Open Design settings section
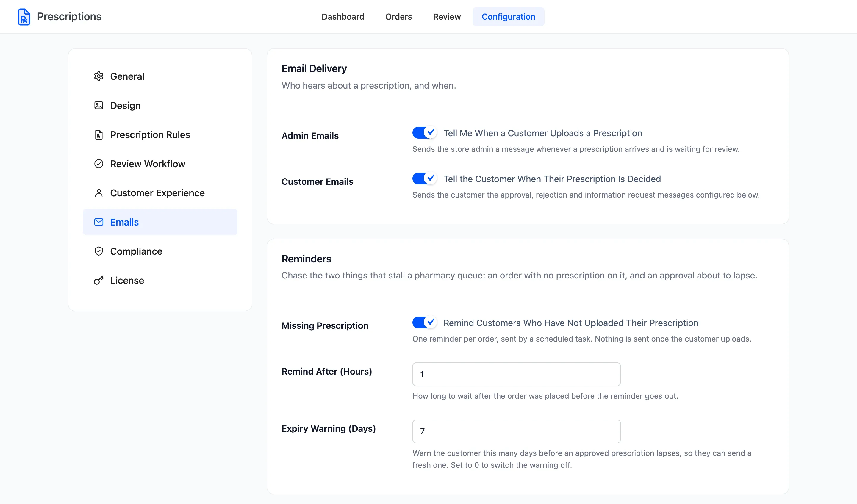This screenshot has height=504, width=857. 160,105
